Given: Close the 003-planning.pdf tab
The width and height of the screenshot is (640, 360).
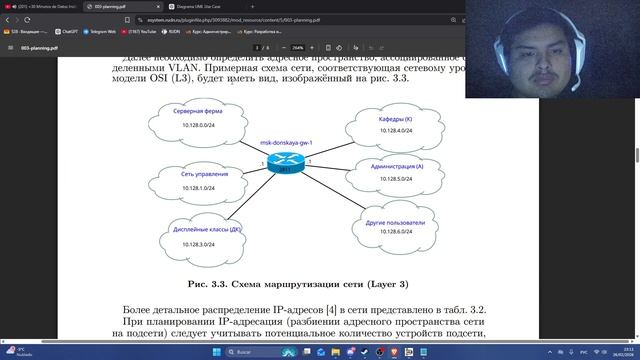Looking at the screenshot, I should click(x=158, y=7).
